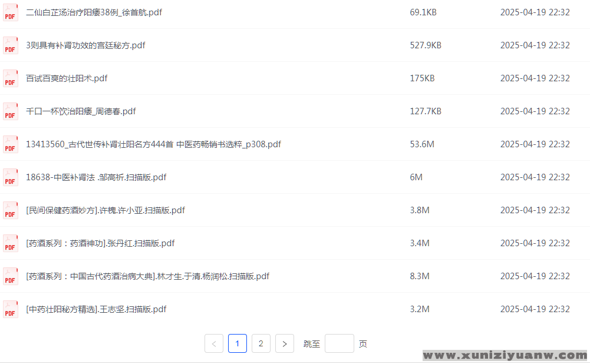Open 中药壮阳秘方精选 by 王志坚
The image size is (590, 364).
(96, 309)
